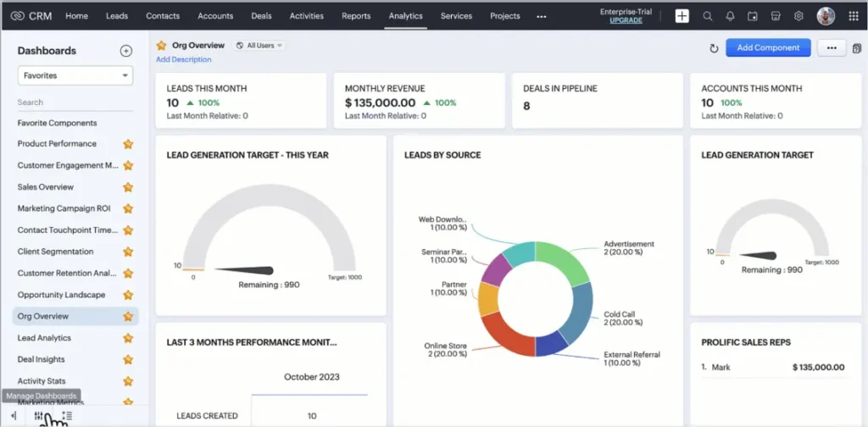This screenshot has height=427, width=868.
Task: Click the Add Description link
Action: point(184,59)
